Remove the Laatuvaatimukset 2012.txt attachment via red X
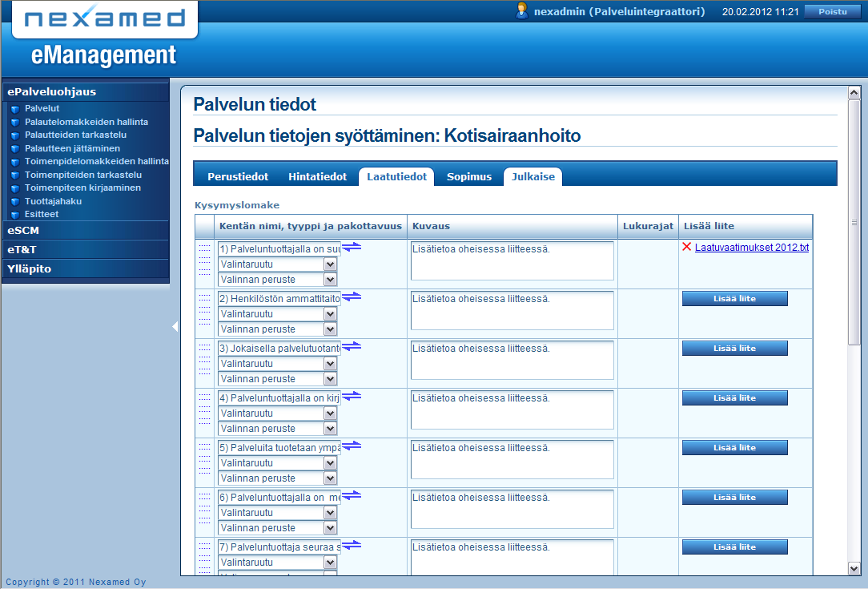 tap(687, 247)
